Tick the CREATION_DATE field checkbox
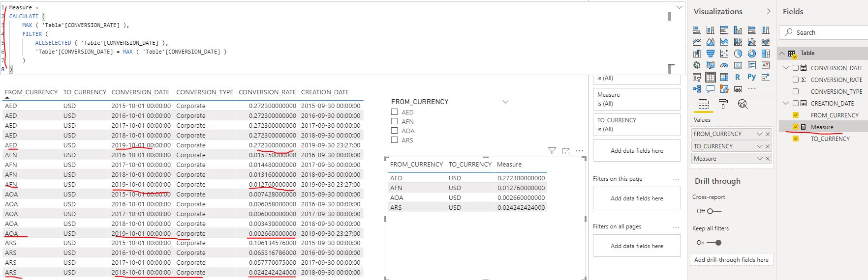Image resolution: width=868 pixels, height=280 pixels. point(796,103)
